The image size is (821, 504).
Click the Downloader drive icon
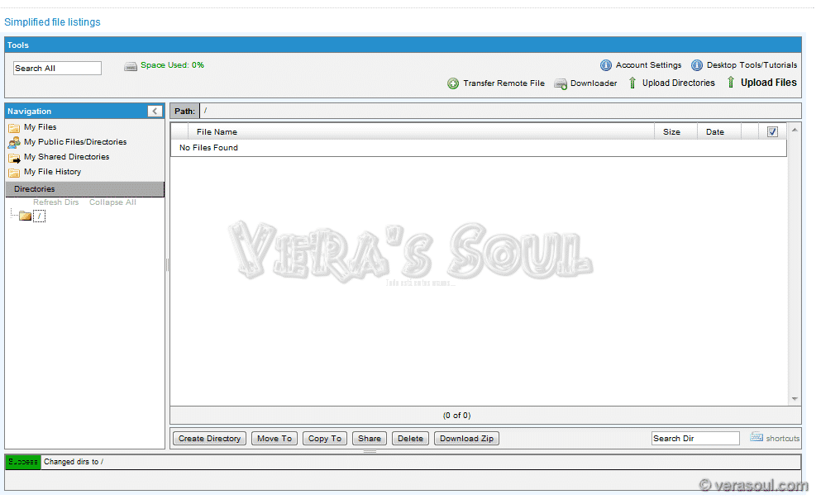click(561, 83)
